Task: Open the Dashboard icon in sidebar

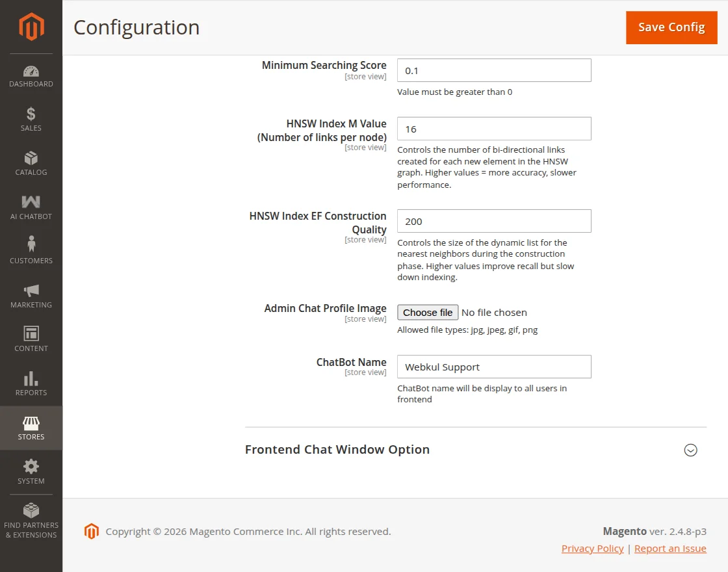Action: [x=31, y=71]
